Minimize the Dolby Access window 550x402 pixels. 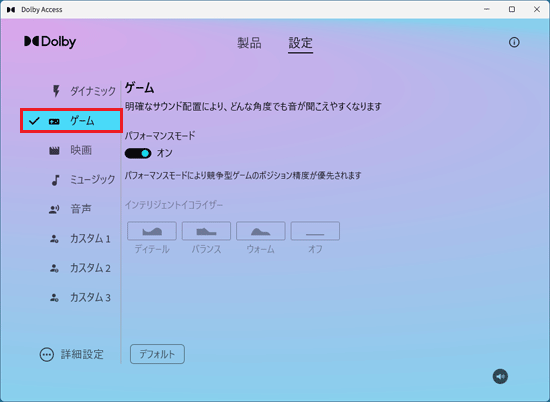tap(487, 9)
